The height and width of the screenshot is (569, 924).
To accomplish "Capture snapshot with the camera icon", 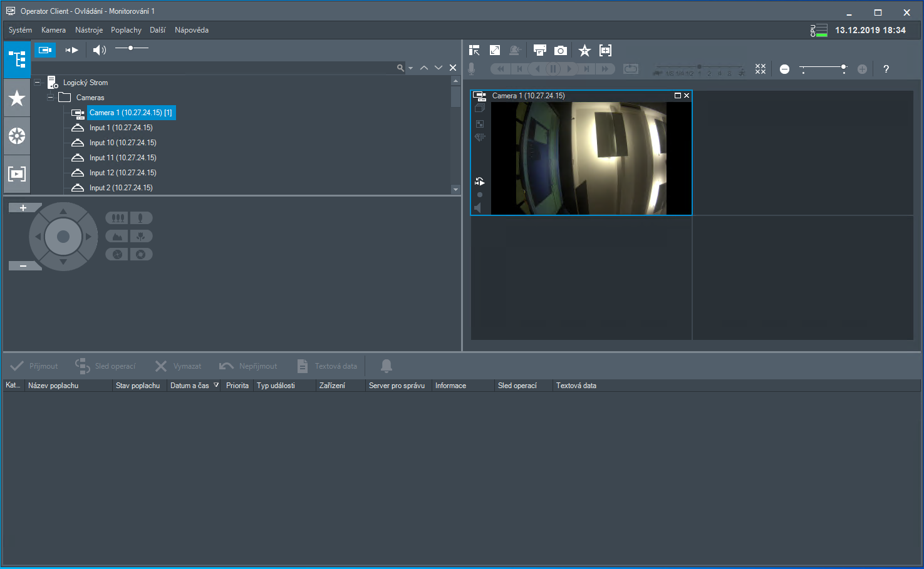I will pos(561,51).
